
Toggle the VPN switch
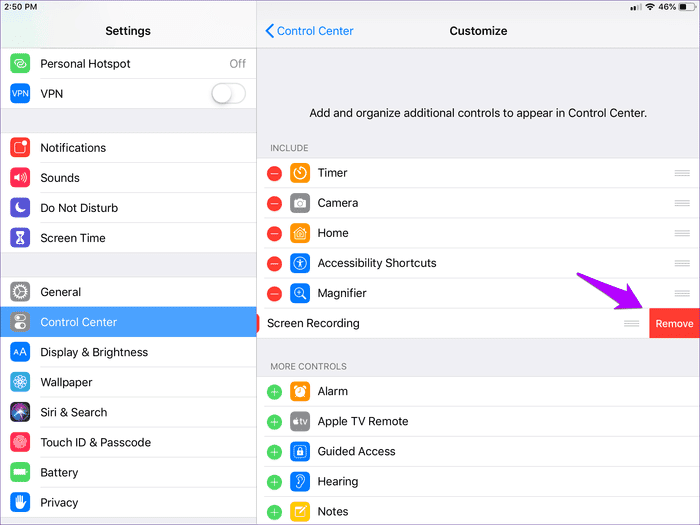click(228, 93)
